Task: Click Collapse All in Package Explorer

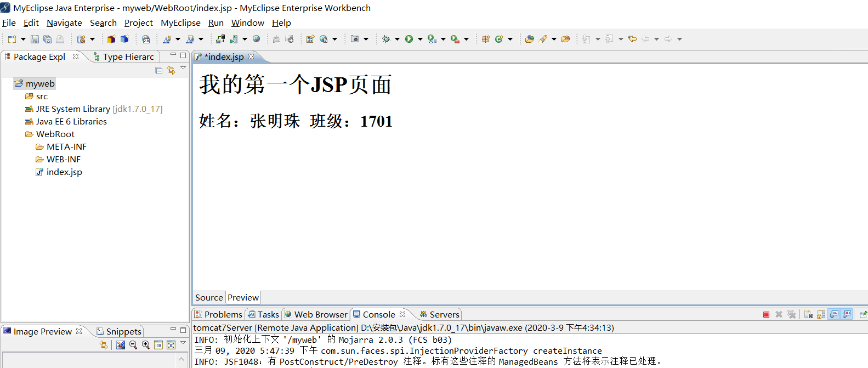Action: point(158,70)
